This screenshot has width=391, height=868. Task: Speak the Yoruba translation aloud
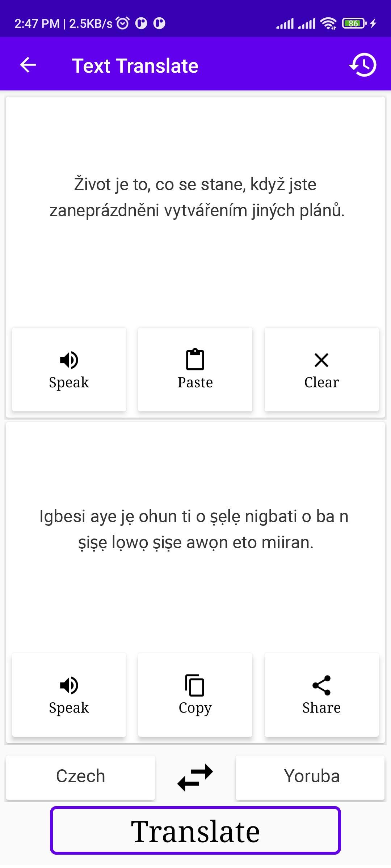[69, 695]
